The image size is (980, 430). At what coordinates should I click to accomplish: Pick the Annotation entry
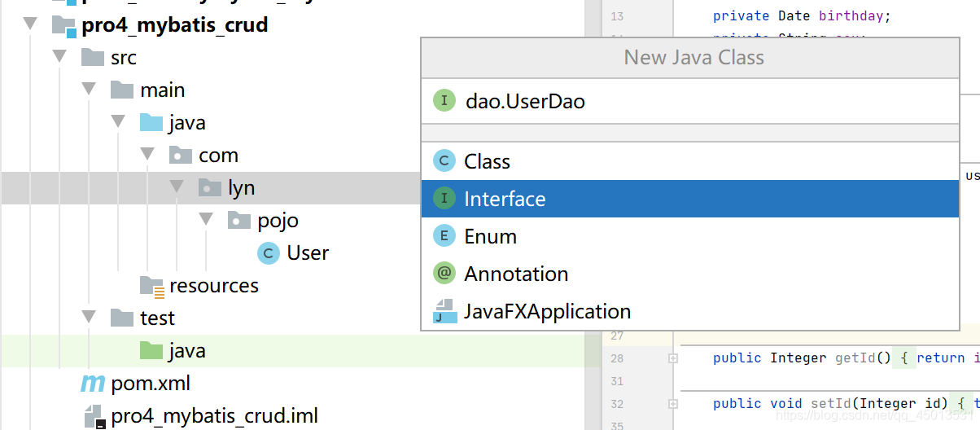(x=516, y=274)
